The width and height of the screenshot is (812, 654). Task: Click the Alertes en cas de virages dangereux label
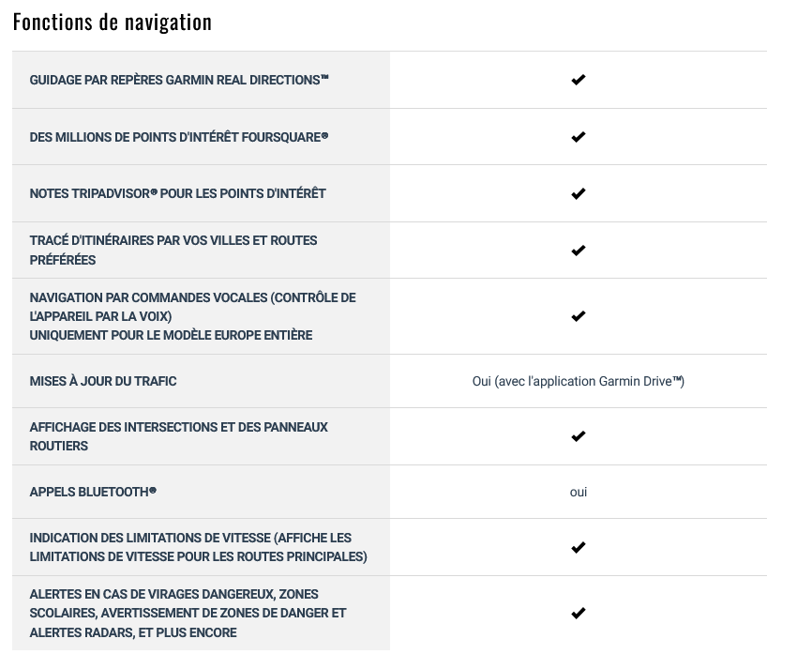point(188,613)
